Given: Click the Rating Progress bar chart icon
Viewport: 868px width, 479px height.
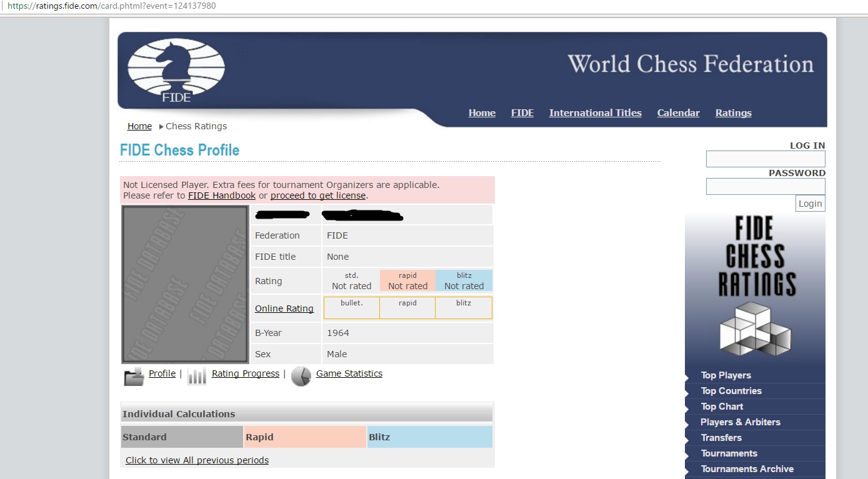Looking at the screenshot, I should (197, 376).
